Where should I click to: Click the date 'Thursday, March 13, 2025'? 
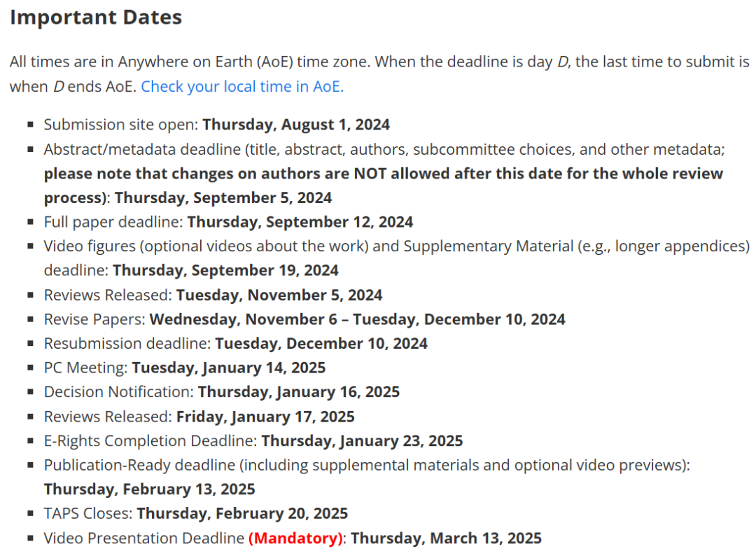point(447,538)
